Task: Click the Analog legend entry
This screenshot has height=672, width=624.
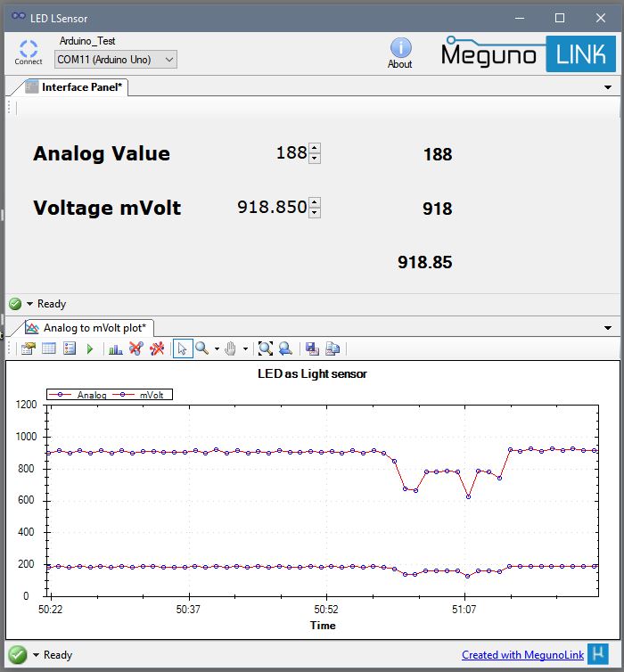Action: click(78, 395)
